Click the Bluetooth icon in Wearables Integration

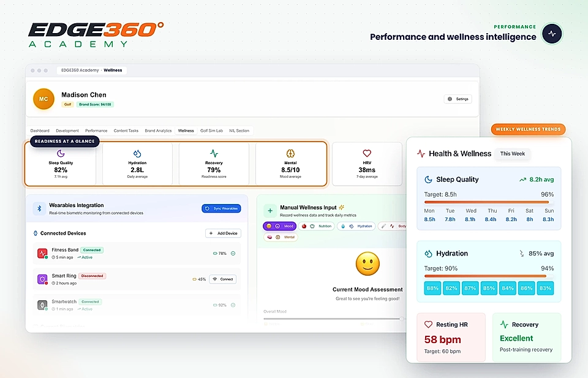[x=39, y=208]
